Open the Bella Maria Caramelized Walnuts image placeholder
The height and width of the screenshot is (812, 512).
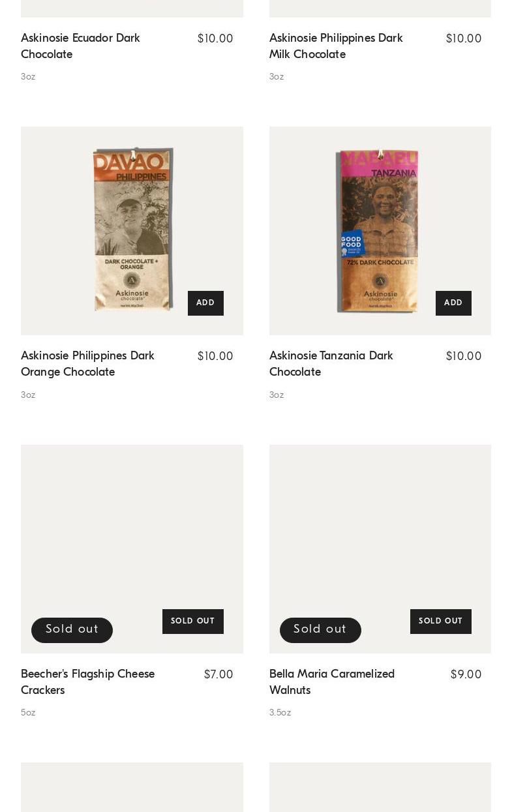click(x=380, y=549)
